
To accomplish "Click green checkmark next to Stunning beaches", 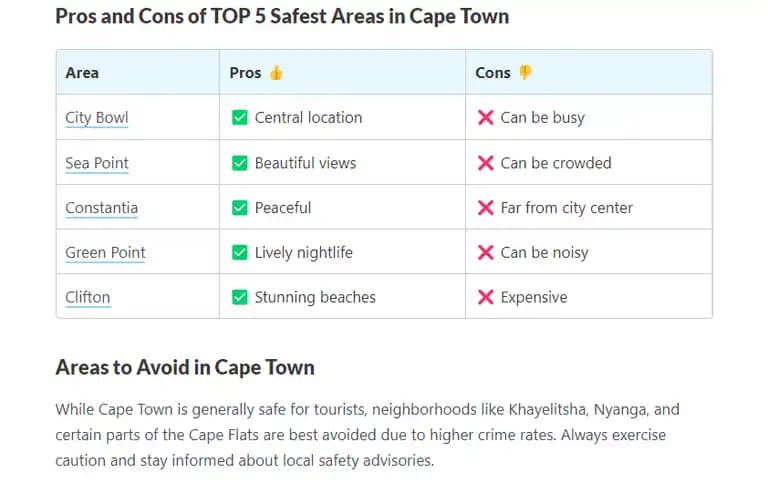I will pyautogui.click(x=240, y=297).
